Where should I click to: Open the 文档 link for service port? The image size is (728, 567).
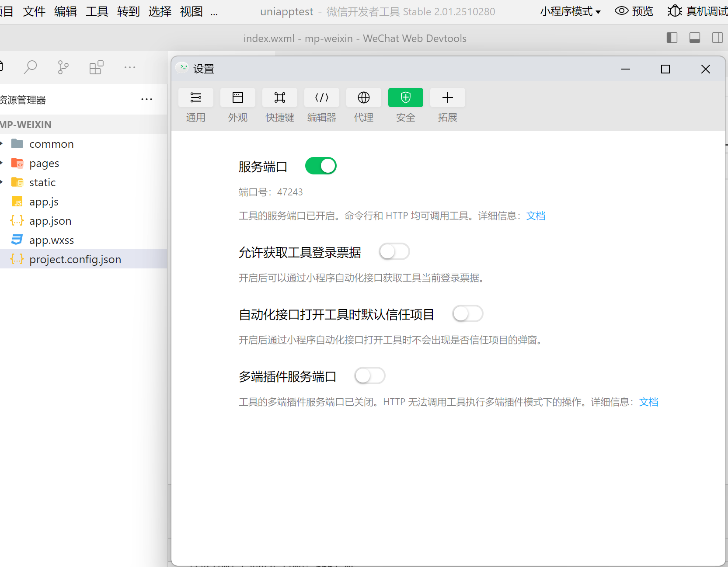click(536, 216)
